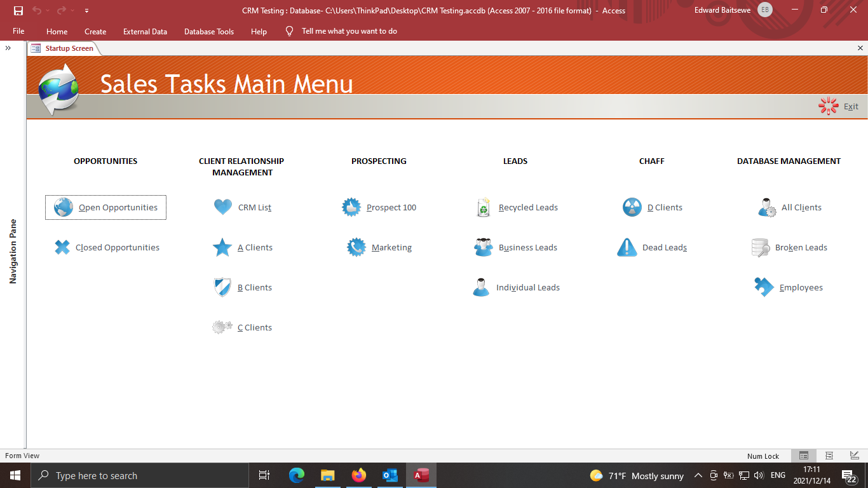868x488 pixels.
Task: Click the Exit link
Action: coord(850,106)
